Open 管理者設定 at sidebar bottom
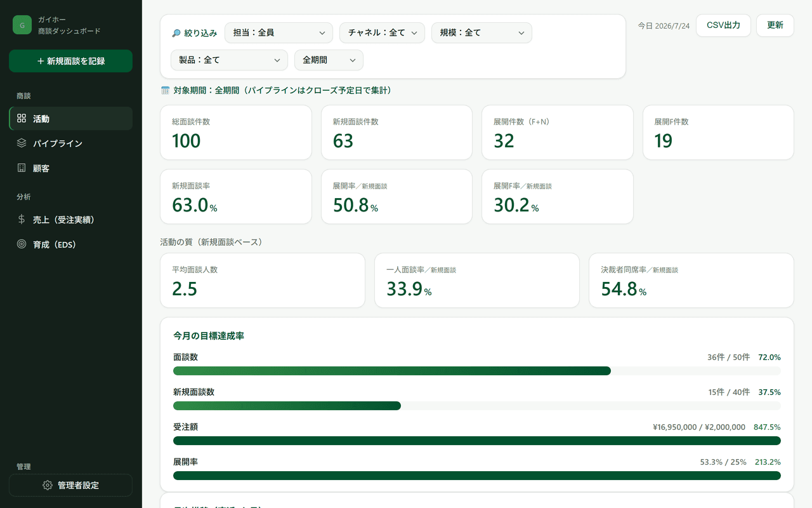812x508 pixels. 70,485
